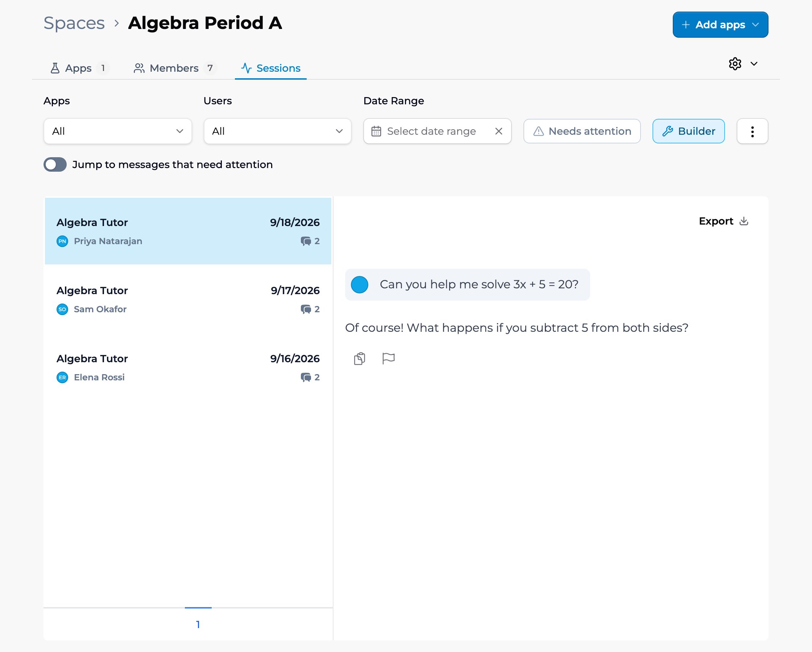Click the SO avatar for Sam Okafor
The height and width of the screenshot is (652, 812).
coord(62,309)
